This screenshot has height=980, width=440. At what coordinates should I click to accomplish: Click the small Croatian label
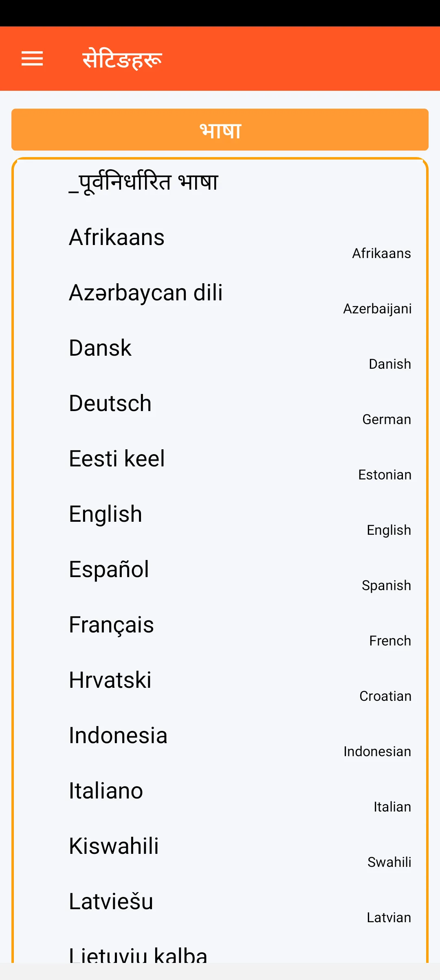coord(385,696)
